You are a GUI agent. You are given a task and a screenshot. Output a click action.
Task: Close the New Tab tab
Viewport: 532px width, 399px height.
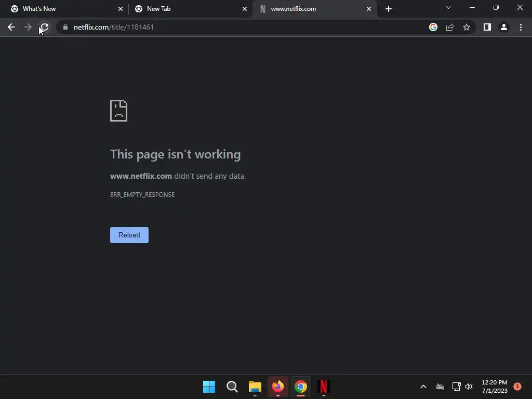pos(245,9)
